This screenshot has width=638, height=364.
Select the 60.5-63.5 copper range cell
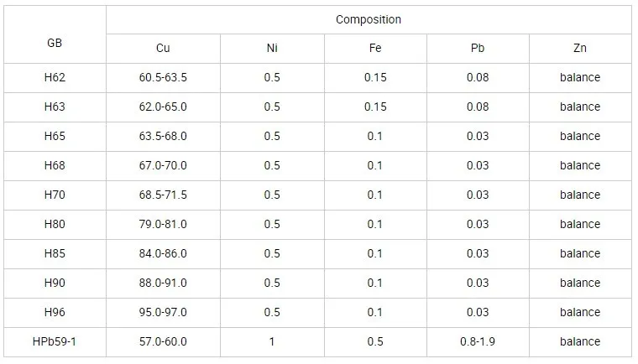pyautogui.click(x=163, y=78)
